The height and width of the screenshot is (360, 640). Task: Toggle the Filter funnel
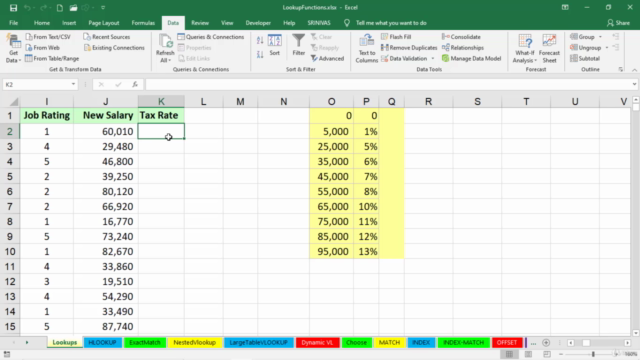click(299, 45)
